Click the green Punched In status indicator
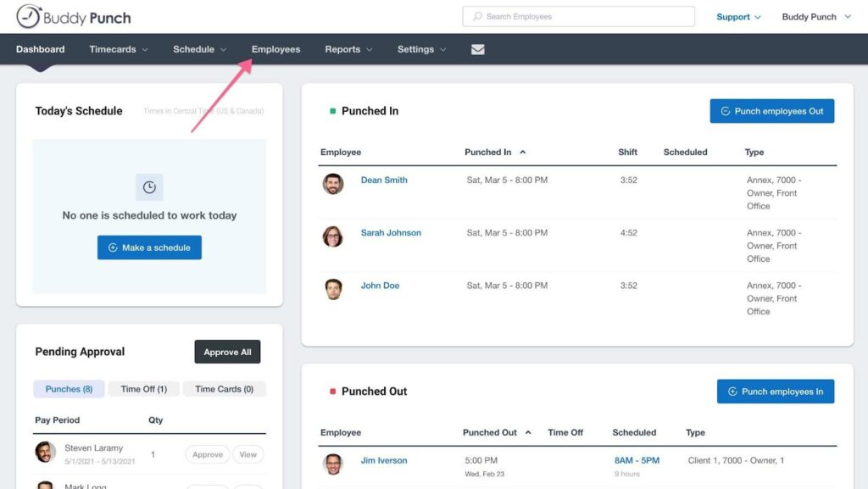Image resolution: width=868 pixels, height=489 pixels. click(x=332, y=111)
